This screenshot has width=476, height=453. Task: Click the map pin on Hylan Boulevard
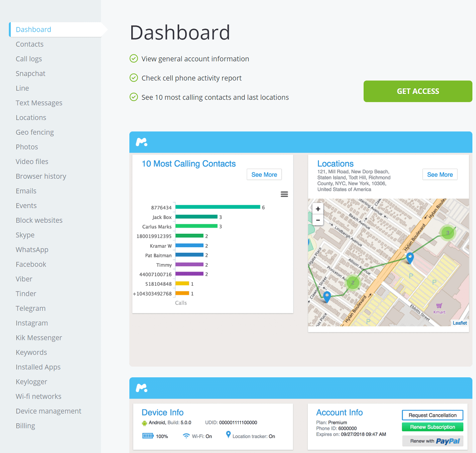[410, 258]
